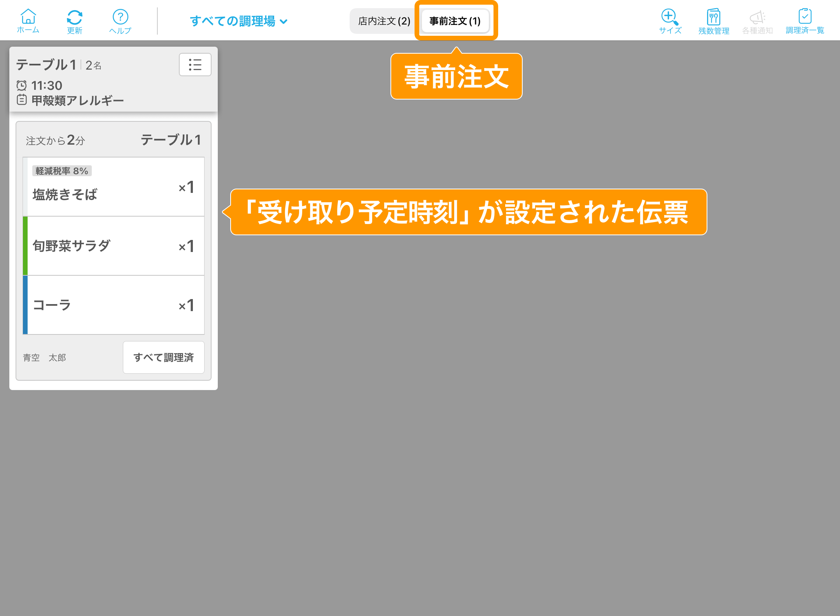The height and width of the screenshot is (616, 840).
Task: Click chevron next to すべての調理場
Action: click(284, 22)
